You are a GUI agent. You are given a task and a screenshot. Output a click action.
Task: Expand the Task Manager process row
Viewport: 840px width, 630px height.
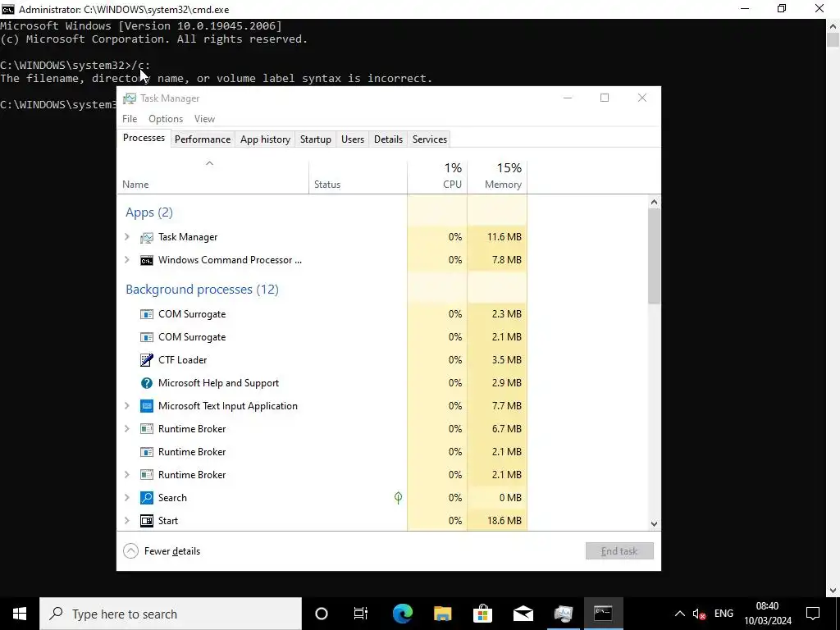tap(127, 237)
